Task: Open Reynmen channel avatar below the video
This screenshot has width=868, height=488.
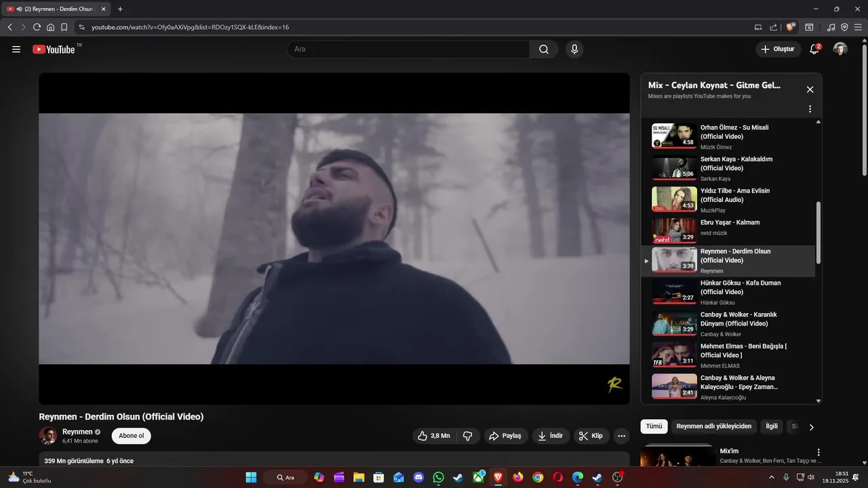Action: coord(47,436)
